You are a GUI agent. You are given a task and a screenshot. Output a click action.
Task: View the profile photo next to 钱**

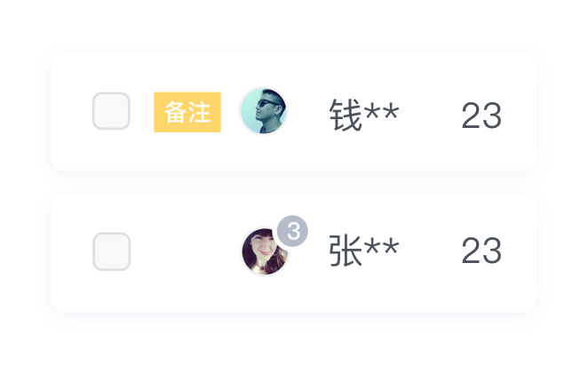click(264, 111)
